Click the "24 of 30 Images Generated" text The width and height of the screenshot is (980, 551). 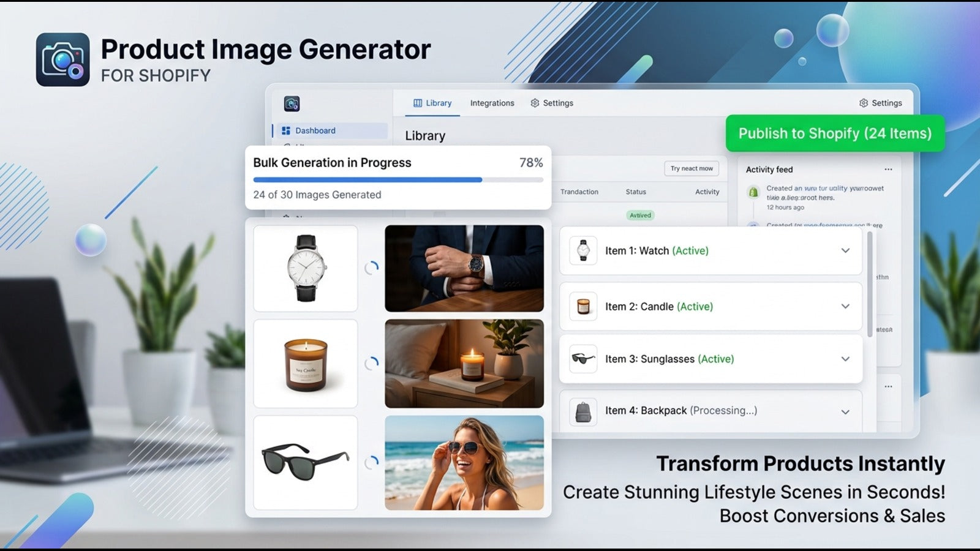317,195
